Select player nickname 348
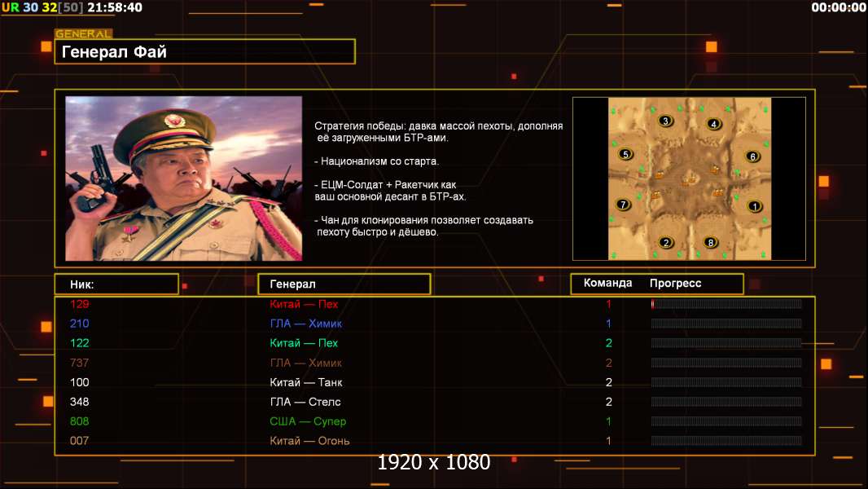 [79, 402]
